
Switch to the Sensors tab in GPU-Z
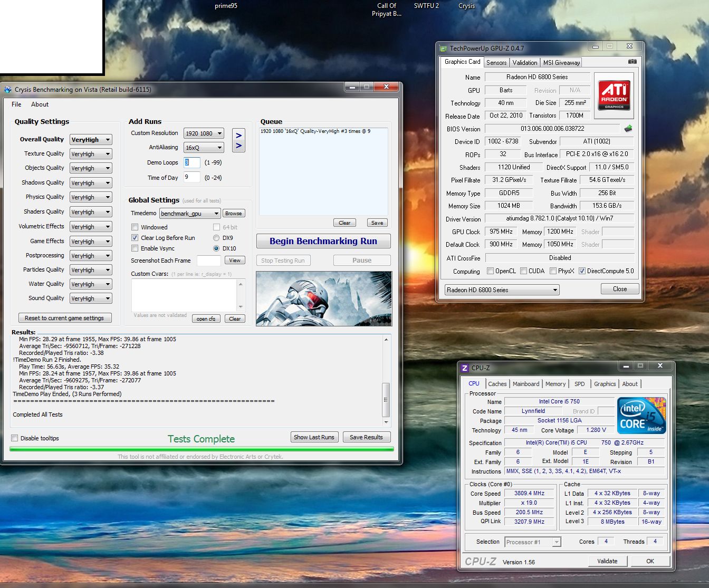[x=496, y=62]
